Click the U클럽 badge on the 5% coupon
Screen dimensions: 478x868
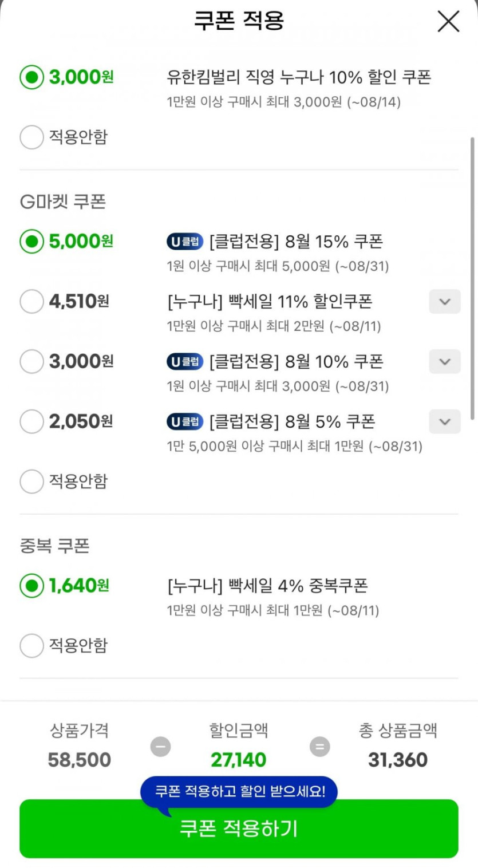[185, 422]
